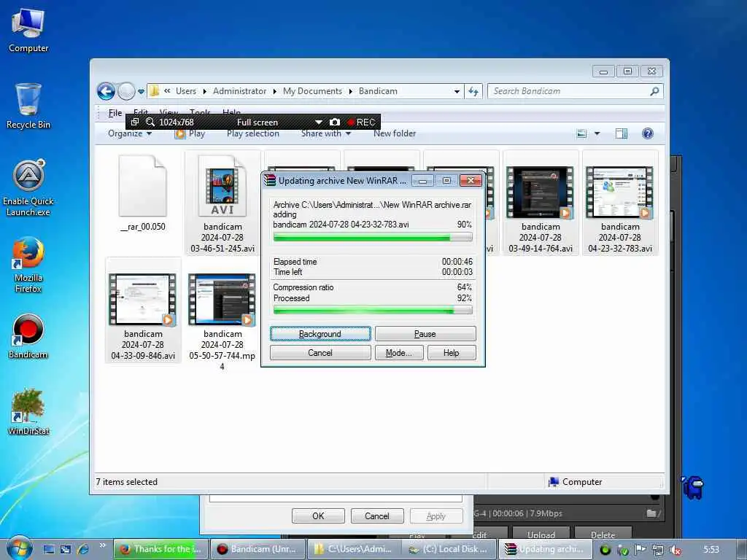747x560 pixels.
Task: Click the search magnifier icon in Explorer
Action: 654,91
